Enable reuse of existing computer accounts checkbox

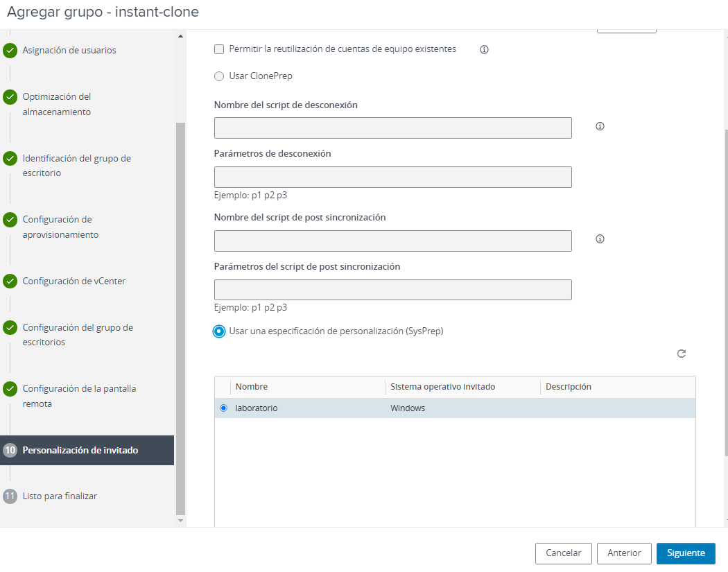click(219, 49)
